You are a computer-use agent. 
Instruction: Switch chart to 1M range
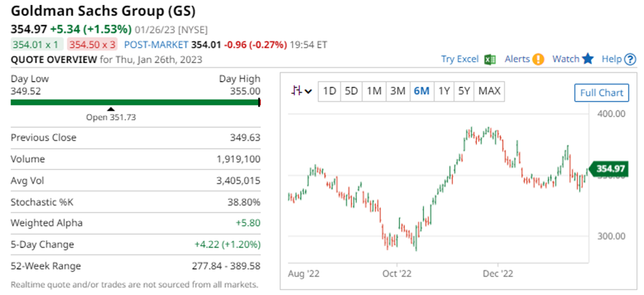[373, 91]
